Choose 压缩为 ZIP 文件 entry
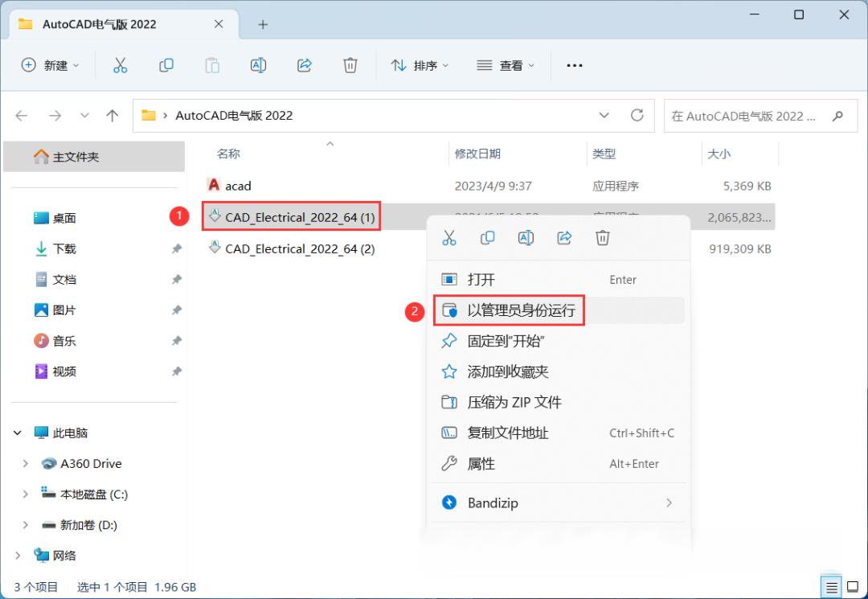 (x=558, y=402)
